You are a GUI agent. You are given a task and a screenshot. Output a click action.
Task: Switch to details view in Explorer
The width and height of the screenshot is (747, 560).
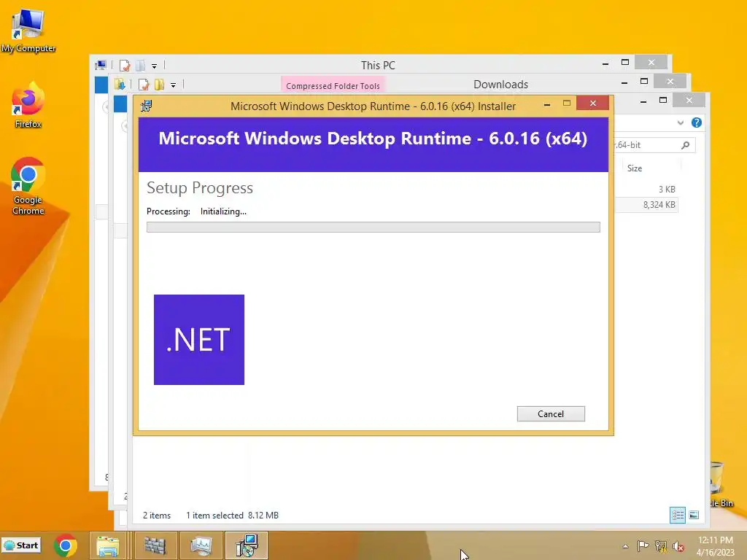678,515
